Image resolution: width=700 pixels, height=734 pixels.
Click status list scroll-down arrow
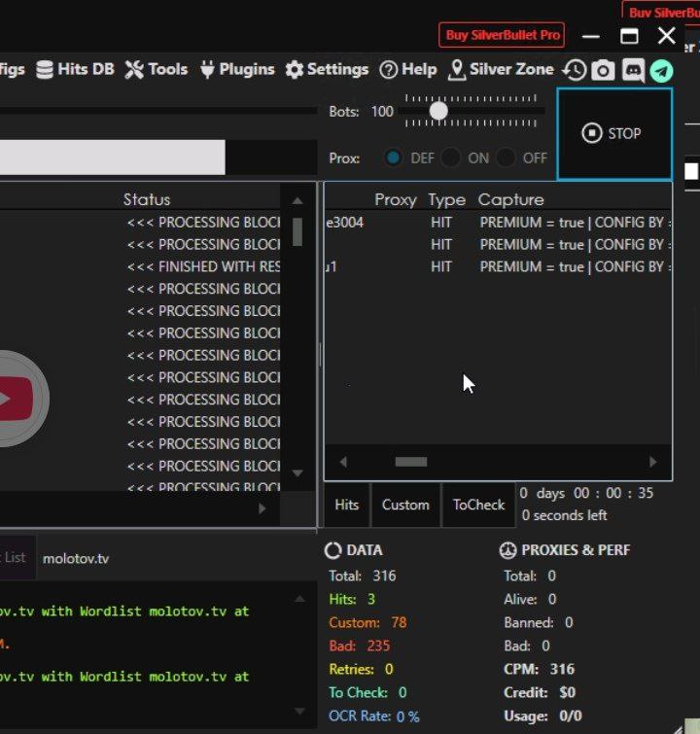(297, 473)
